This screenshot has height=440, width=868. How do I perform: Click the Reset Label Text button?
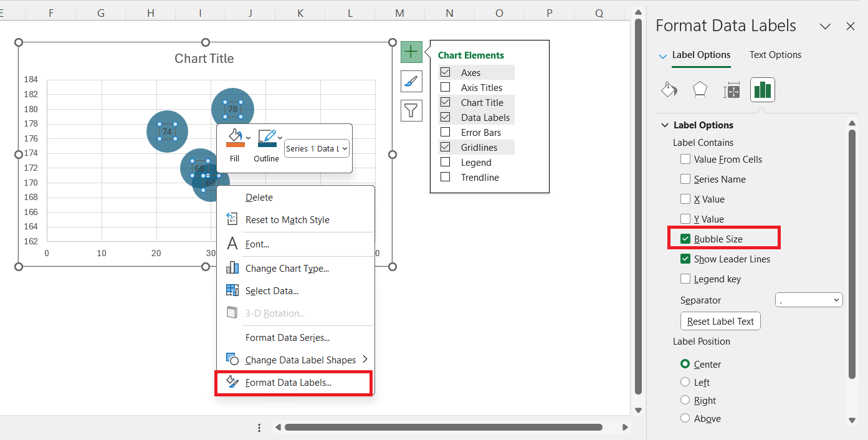pyautogui.click(x=720, y=322)
